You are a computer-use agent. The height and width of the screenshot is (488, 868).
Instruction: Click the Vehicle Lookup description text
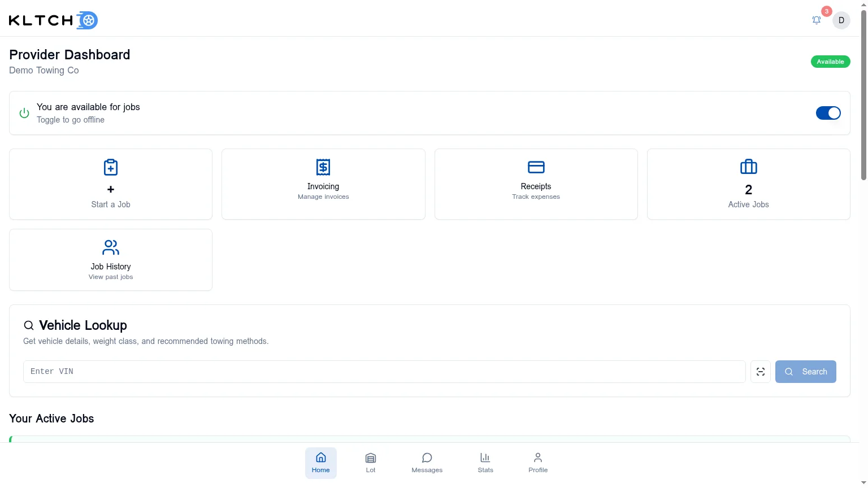(x=146, y=341)
